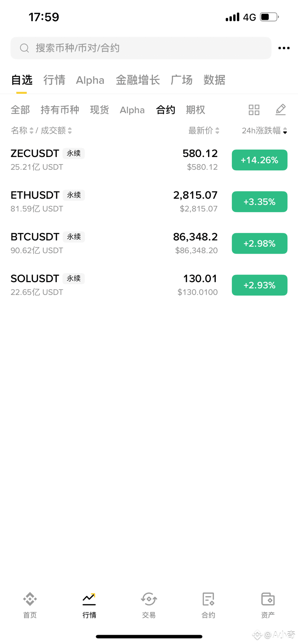
Task: Open the three-dot more options menu
Action: tap(284, 48)
